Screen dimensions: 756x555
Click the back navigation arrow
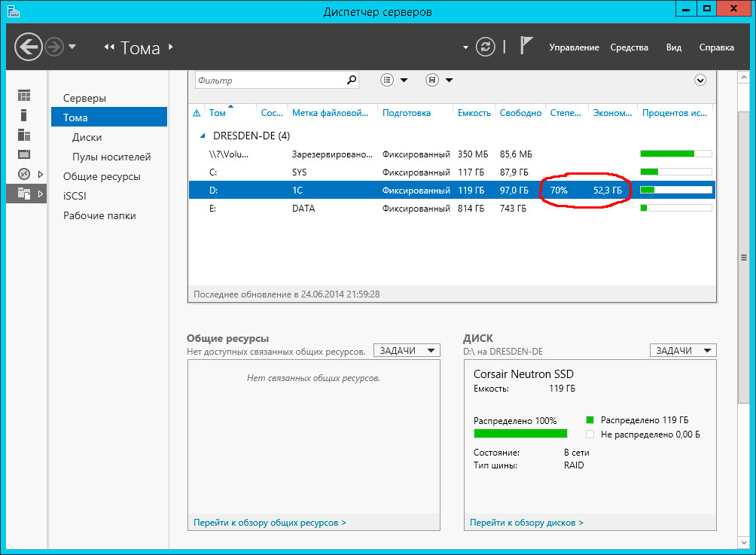29,47
